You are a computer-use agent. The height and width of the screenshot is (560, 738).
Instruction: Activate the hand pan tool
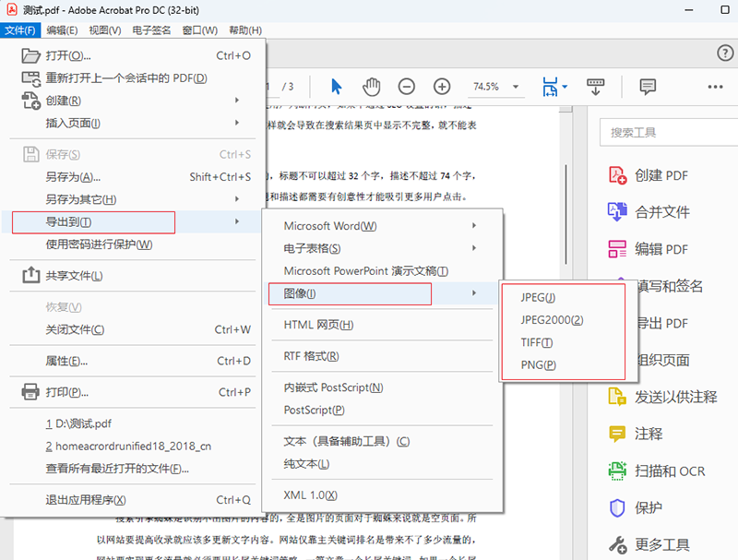coord(372,87)
